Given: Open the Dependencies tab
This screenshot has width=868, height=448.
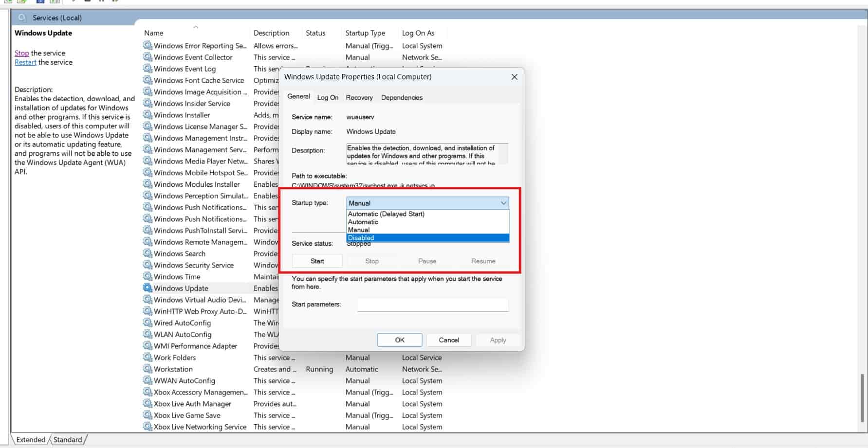Looking at the screenshot, I should tap(402, 97).
